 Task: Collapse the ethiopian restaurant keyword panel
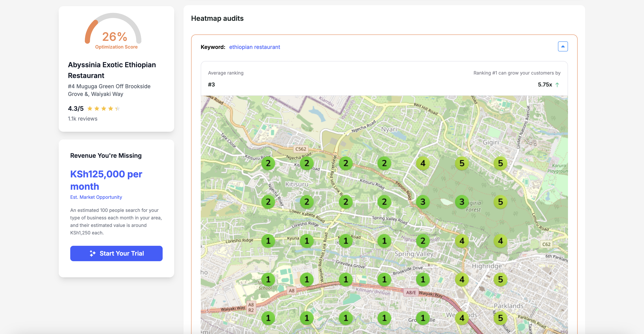tap(563, 47)
